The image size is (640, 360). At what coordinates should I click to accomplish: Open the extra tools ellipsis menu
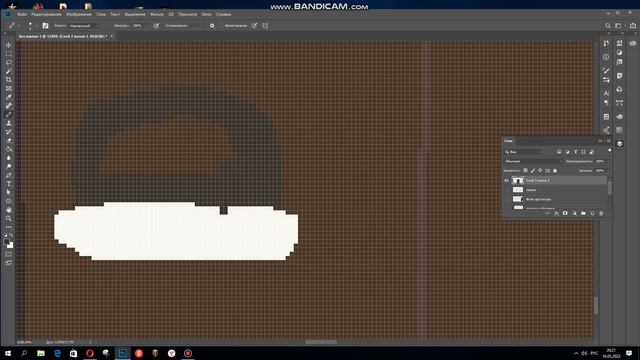point(9,227)
